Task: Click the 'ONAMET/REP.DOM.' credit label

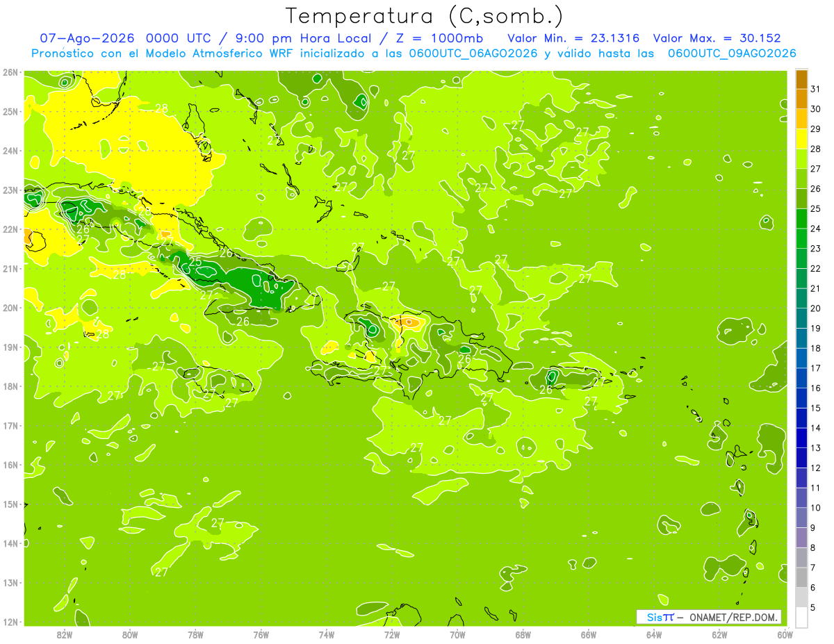Action: (x=734, y=617)
